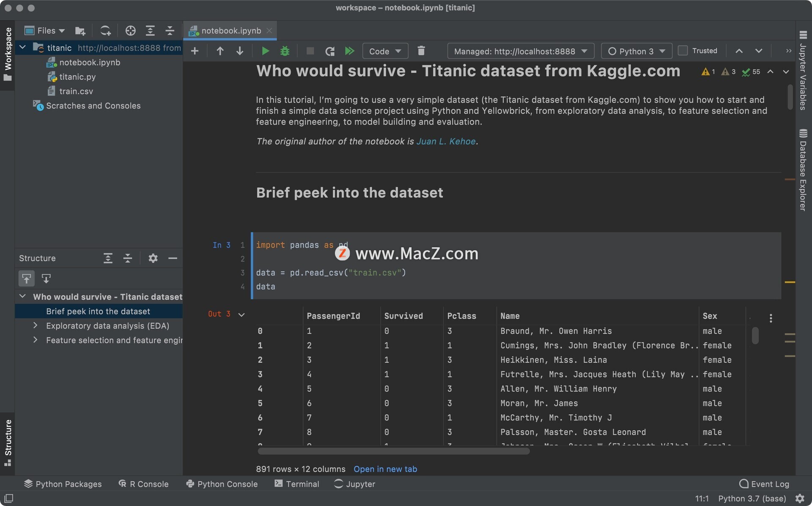Collapse all in Structure panel

click(x=128, y=258)
